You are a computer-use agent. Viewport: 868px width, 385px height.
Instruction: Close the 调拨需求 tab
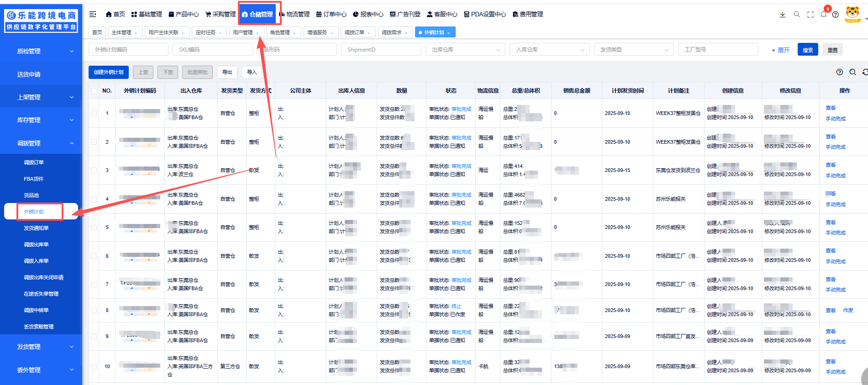(x=406, y=33)
